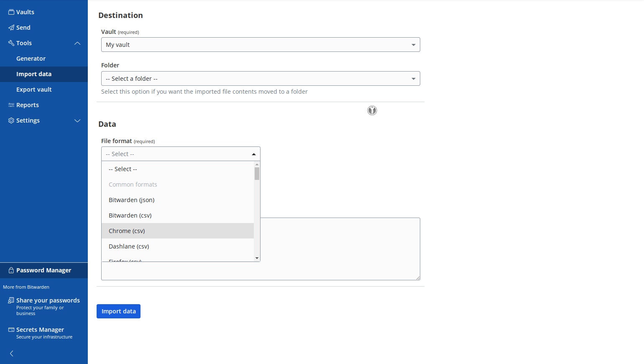Viewport: 644px width, 364px height.
Task: Choose Chrome (csv) file format
Action: coord(178,231)
